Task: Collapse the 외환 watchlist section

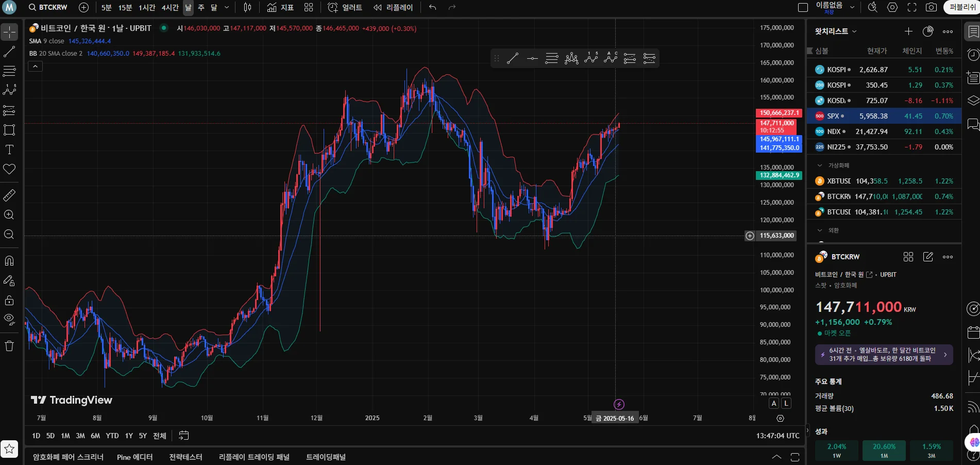Action: [x=820, y=230]
